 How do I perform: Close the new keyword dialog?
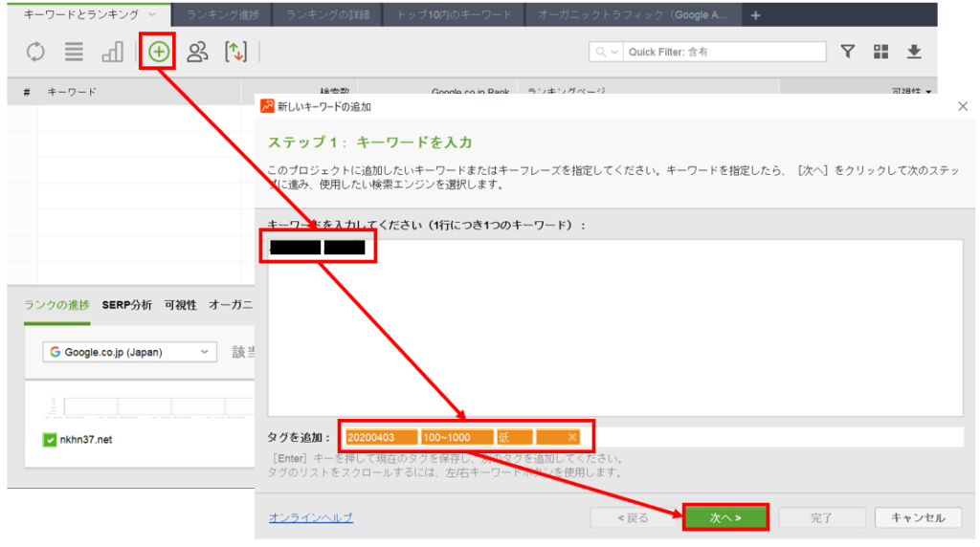pyautogui.click(x=963, y=106)
